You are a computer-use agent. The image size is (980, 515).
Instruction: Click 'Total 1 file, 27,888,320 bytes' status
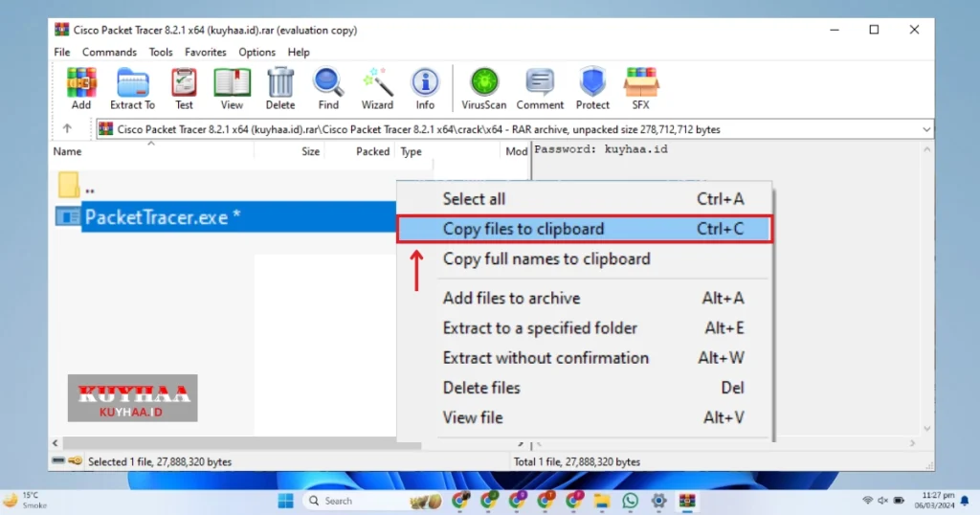click(577, 462)
